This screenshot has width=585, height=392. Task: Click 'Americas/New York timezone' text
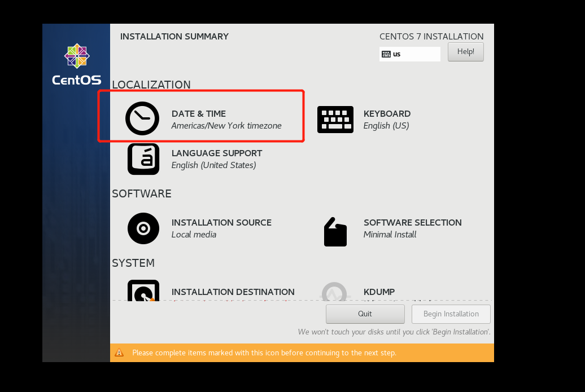226,126
